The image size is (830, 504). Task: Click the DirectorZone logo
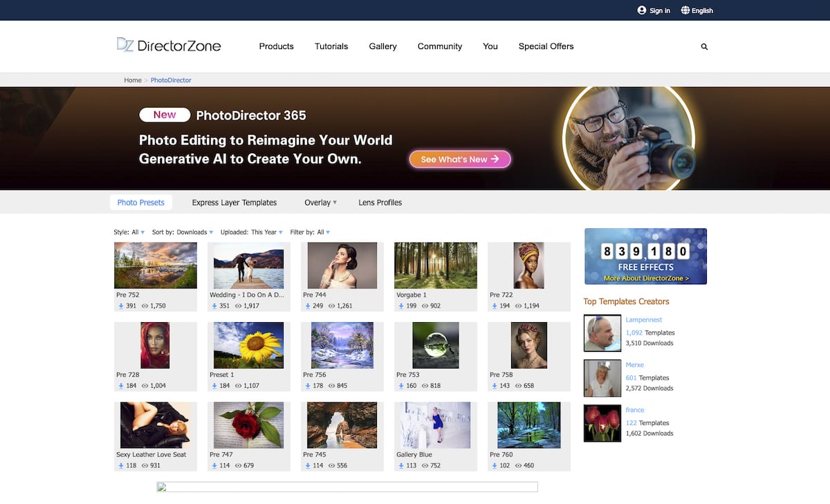169,46
